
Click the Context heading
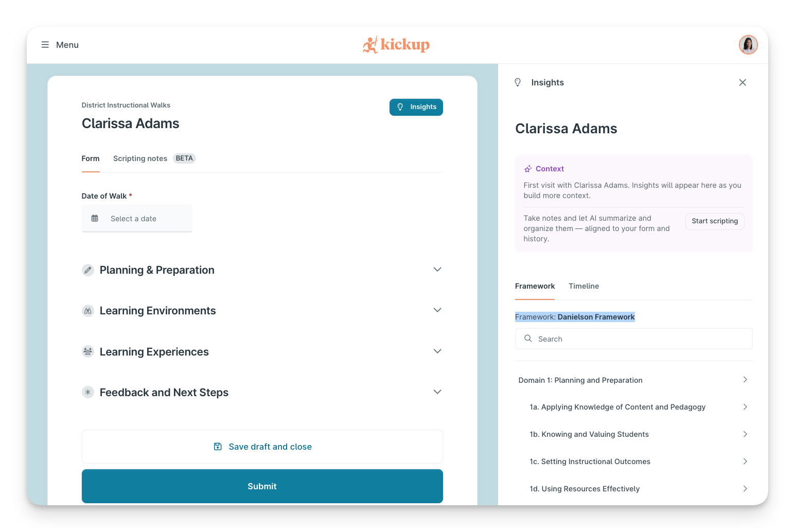(550, 169)
